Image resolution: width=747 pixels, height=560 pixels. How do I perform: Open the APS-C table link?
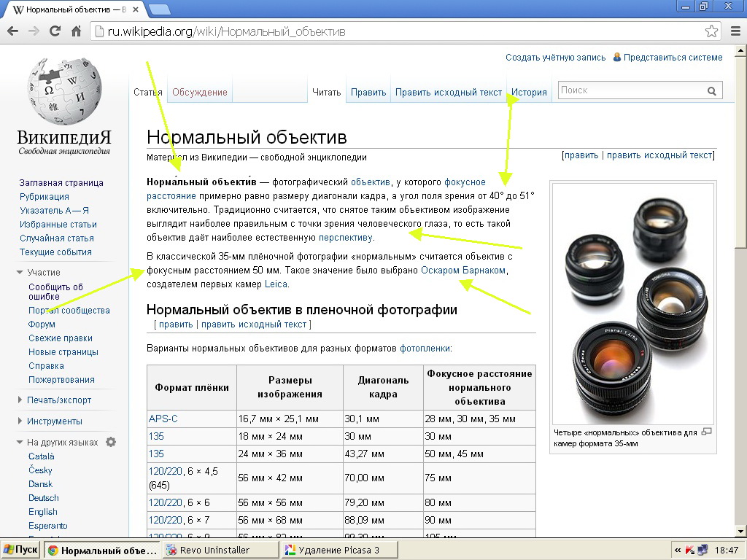(163, 419)
